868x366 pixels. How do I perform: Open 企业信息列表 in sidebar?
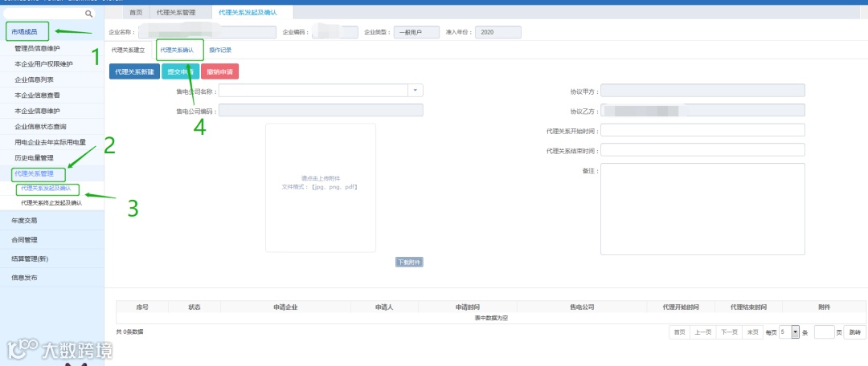point(34,79)
